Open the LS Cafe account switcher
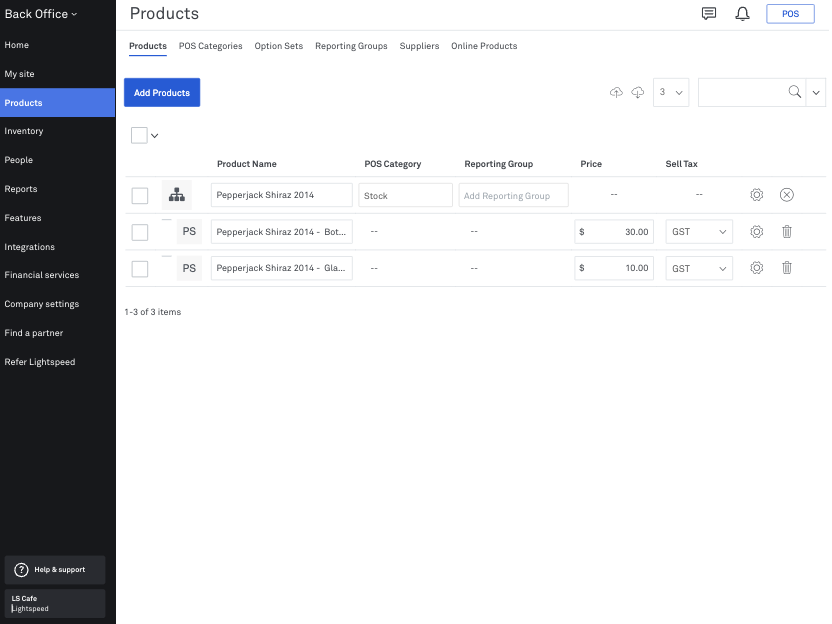 55,604
